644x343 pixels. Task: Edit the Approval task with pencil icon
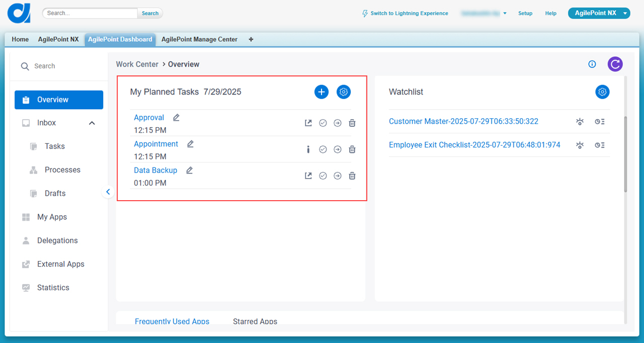pos(176,118)
